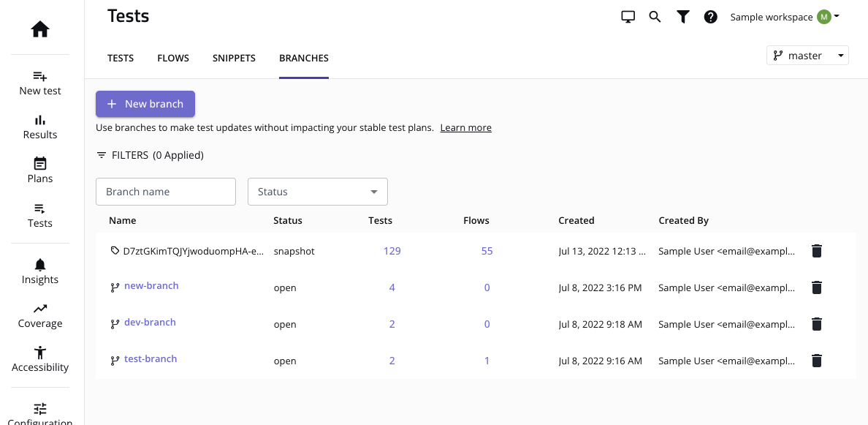Open New test from sidebar
The height and width of the screenshot is (425, 868).
[40, 83]
